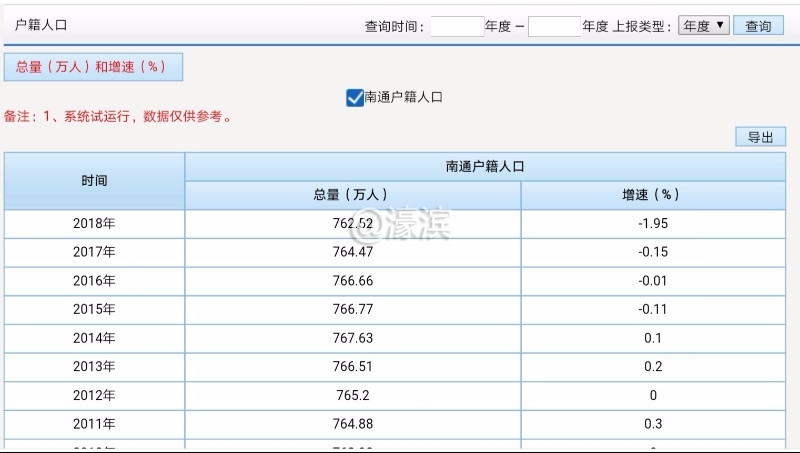
Task: Uncheck the 南通户籍人口 checkbox
Action: pyautogui.click(x=354, y=97)
